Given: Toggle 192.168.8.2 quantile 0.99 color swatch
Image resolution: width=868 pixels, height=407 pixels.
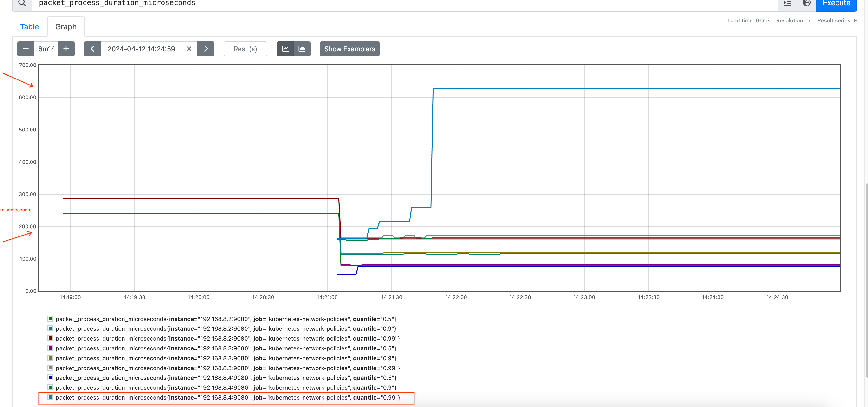Looking at the screenshot, I should click(x=50, y=338).
